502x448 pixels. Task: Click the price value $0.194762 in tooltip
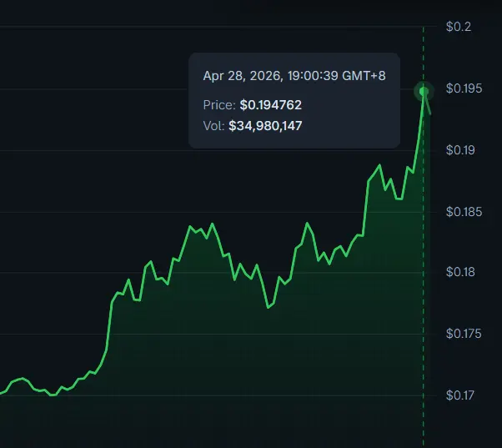[270, 105]
